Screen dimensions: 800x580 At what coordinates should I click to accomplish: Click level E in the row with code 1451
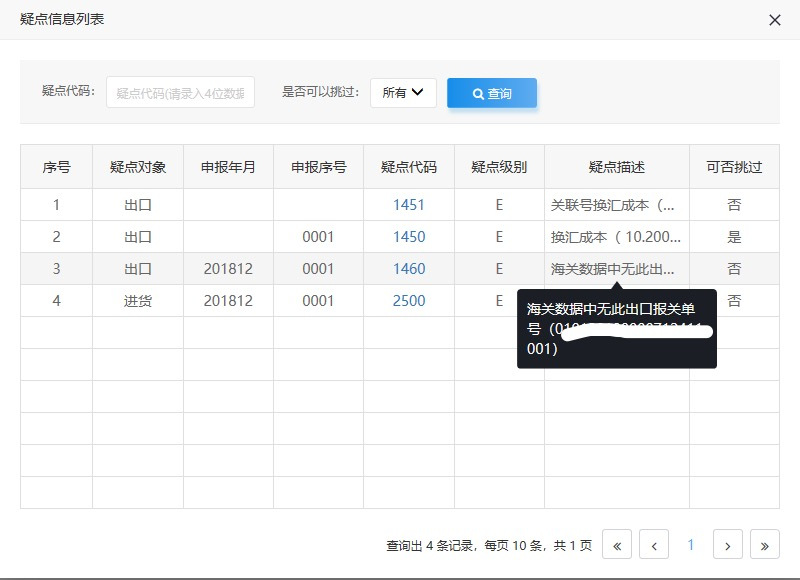coord(499,205)
